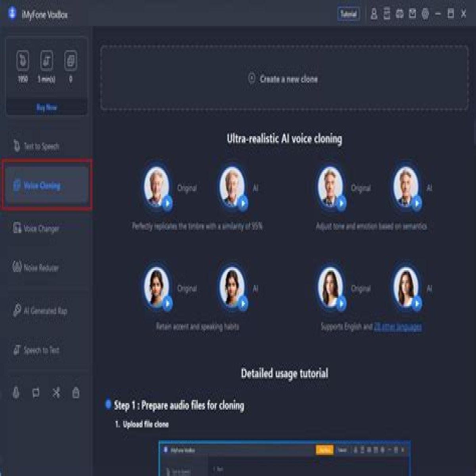The width and height of the screenshot is (476, 476).
Task: Open the Text to Speech section
Action: tap(47, 146)
